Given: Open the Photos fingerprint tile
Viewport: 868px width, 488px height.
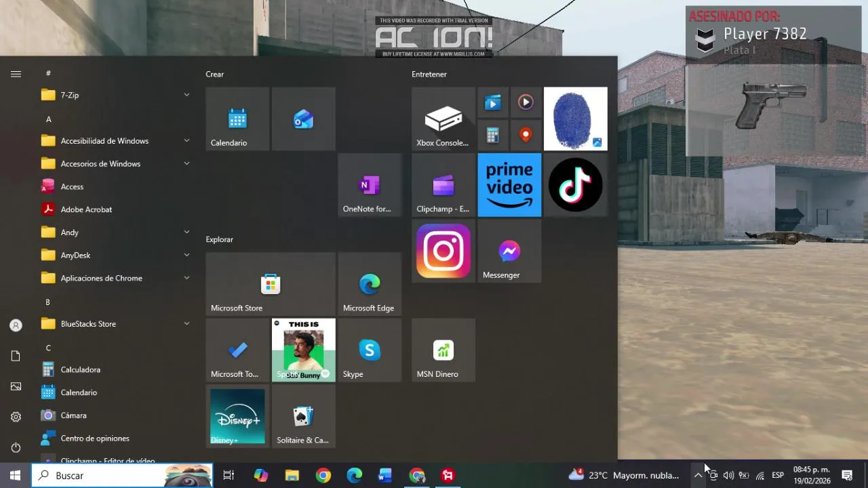Looking at the screenshot, I should click(x=575, y=119).
